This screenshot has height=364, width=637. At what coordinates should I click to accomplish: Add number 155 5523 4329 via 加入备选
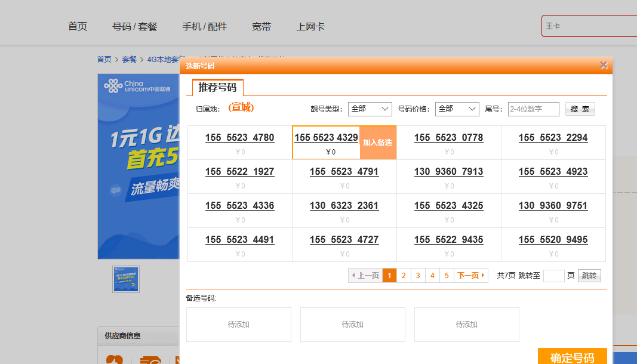pos(378,142)
